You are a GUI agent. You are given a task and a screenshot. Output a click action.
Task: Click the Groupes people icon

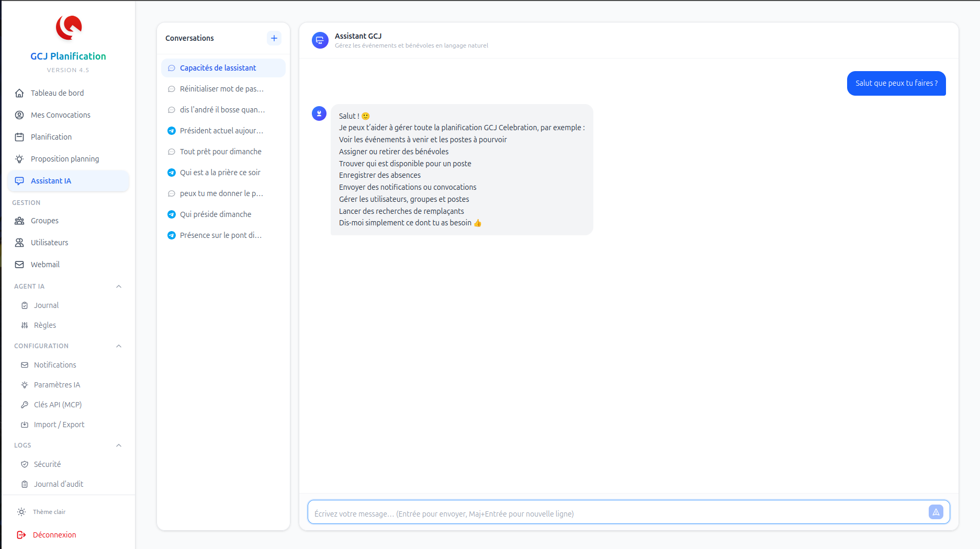(x=19, y=221)
